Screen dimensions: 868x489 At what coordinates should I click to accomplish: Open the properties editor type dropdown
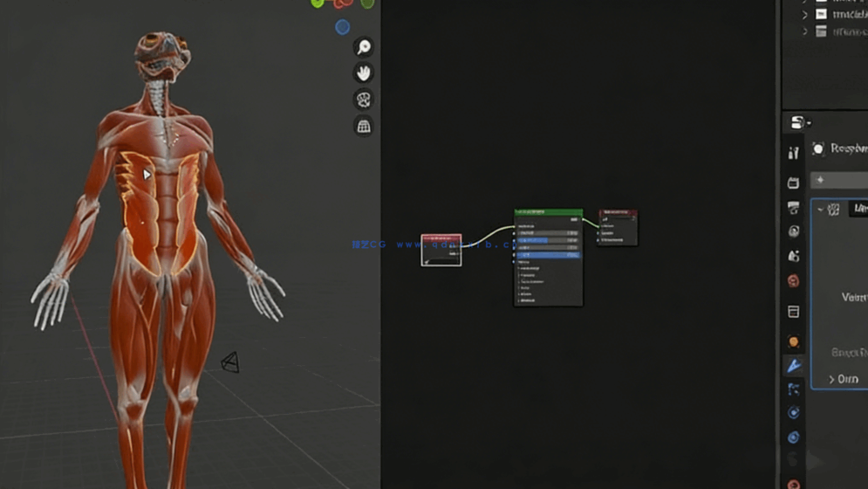click(x=800, y=122)
